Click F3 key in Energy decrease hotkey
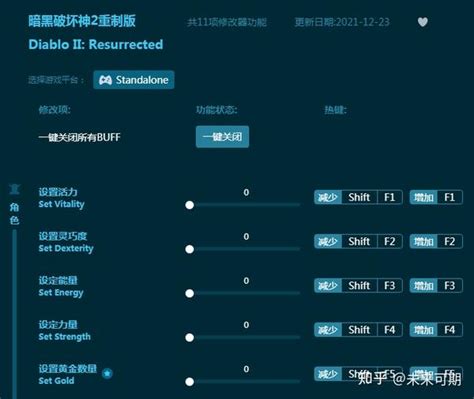This screenshot has height=399, width=474. (390, 286)
